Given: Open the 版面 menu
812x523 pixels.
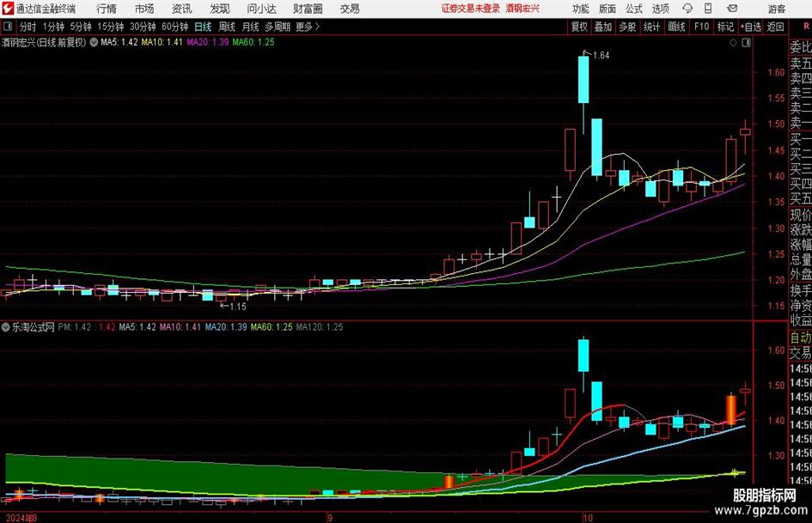Looking at the screenshot, I should [607, 9].
